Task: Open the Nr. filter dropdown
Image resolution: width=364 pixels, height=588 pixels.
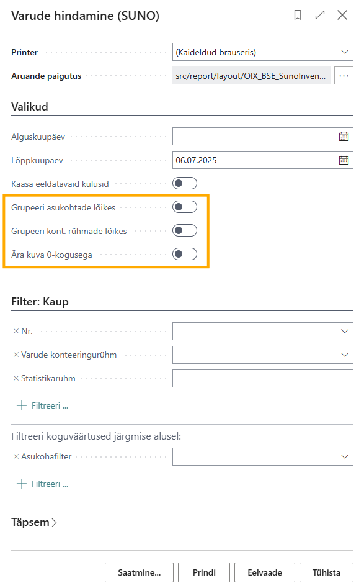Action: 262,331
